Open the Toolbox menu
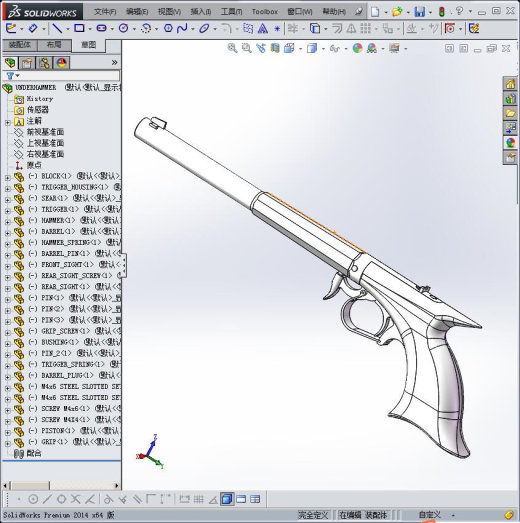The width and height of the screenshot is (520, 523). [x=265, y=12]
